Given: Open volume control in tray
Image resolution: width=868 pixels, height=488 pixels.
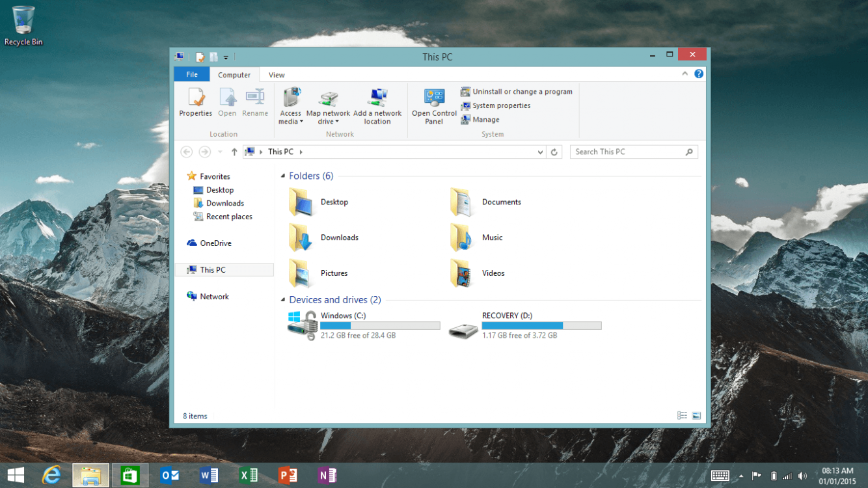Looking at the screenshot, I should point(802,476).
